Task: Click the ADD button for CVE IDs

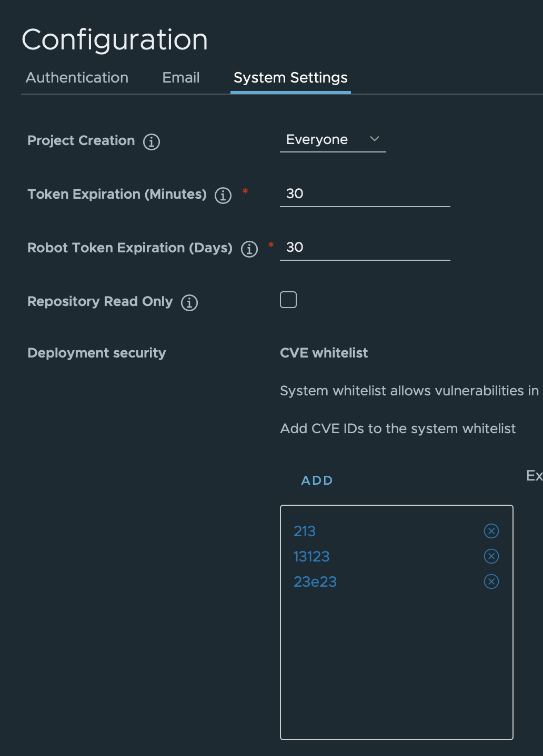Action: (x=316, y=480)
